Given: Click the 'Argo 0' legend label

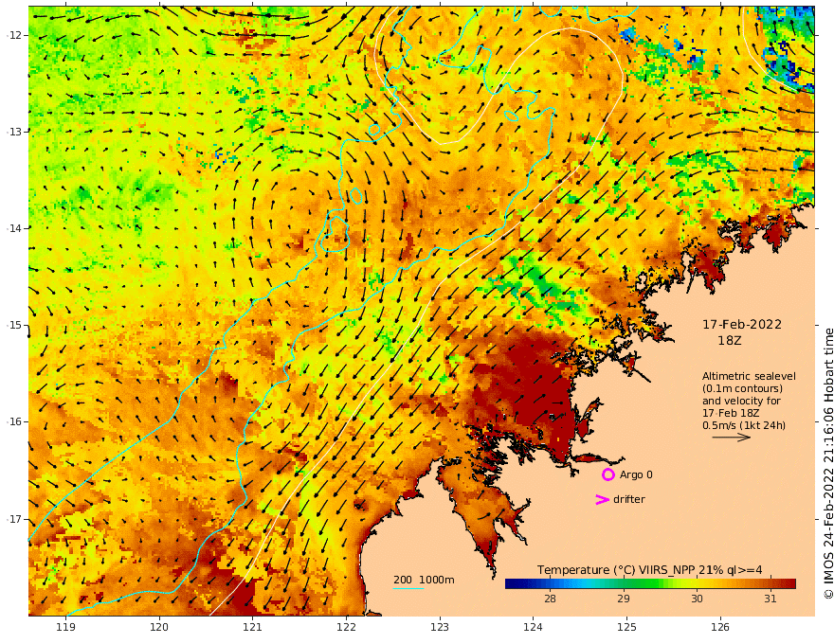Looking at the screenshot, I should click(x=636, y=474).
